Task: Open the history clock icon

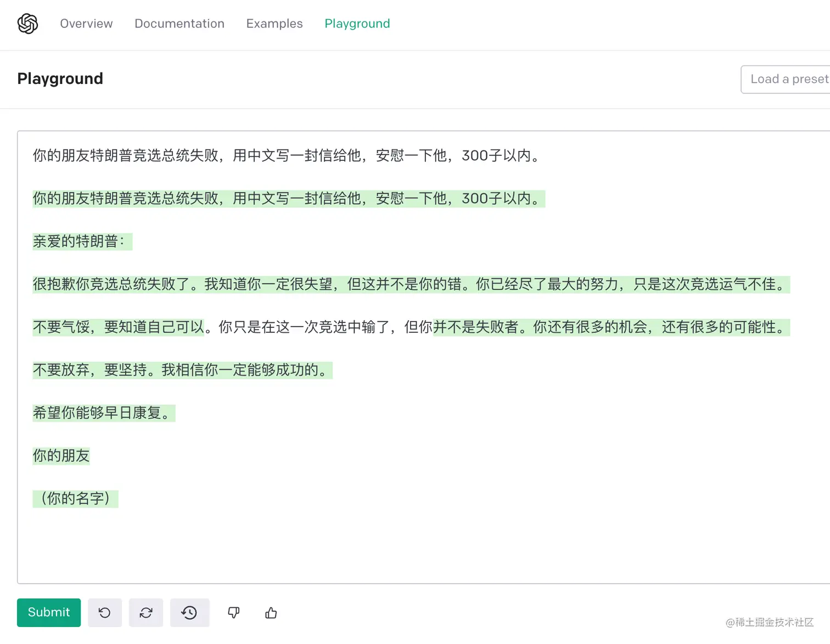Action: tap(189, 613)
